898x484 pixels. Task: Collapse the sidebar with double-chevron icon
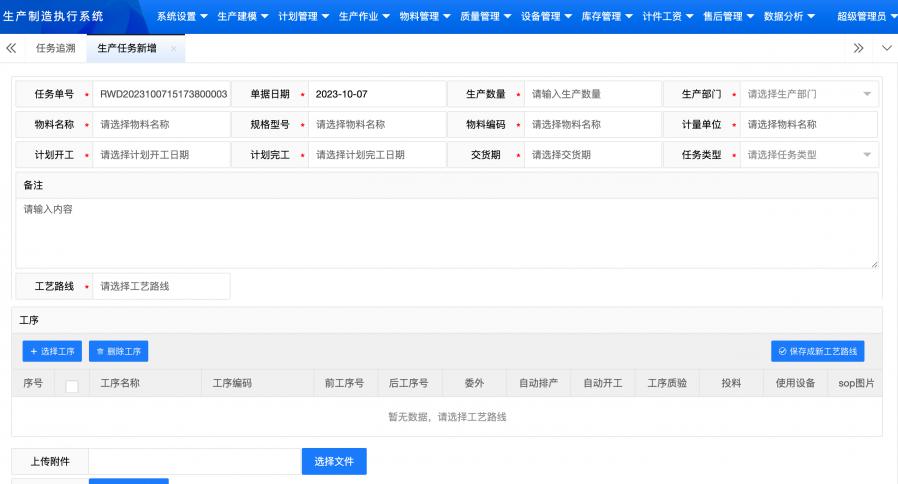point(11,48)
